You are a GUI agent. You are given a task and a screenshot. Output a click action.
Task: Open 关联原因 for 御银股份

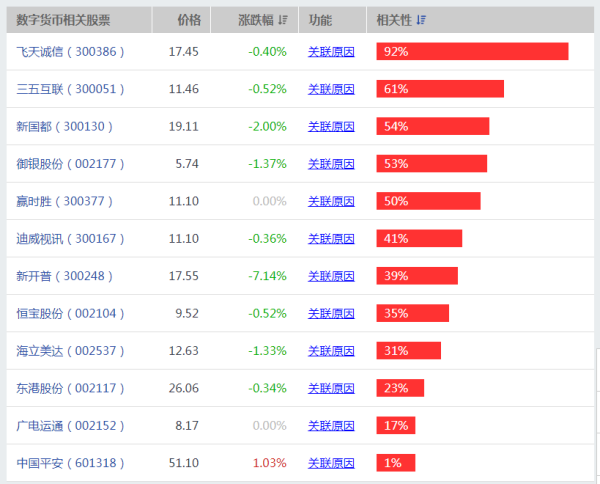(331, 164)
